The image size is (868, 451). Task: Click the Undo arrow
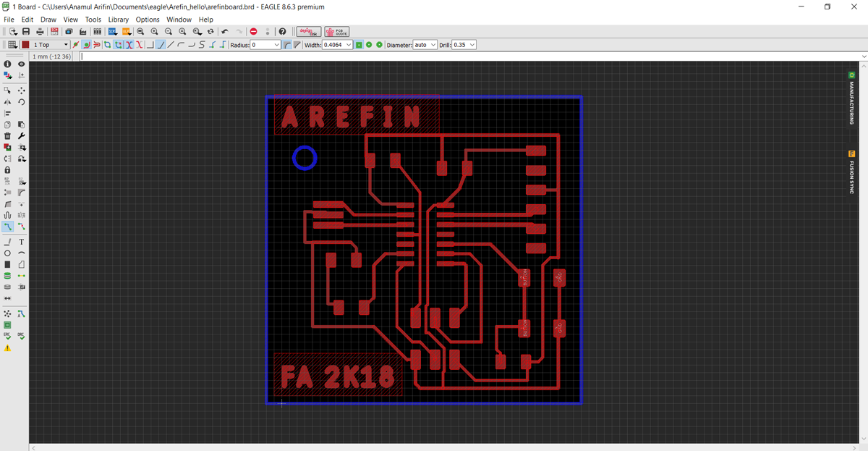click(x=225, y=32)
